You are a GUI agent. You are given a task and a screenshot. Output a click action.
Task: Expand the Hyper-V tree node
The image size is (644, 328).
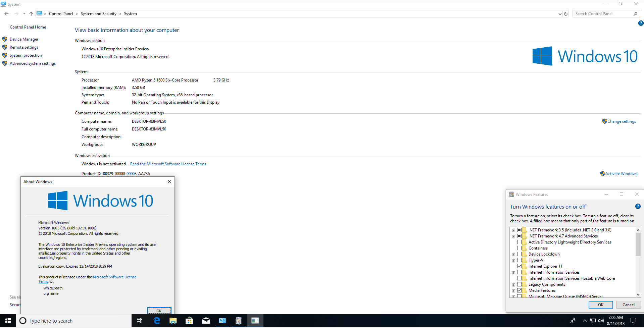(513, 261)
